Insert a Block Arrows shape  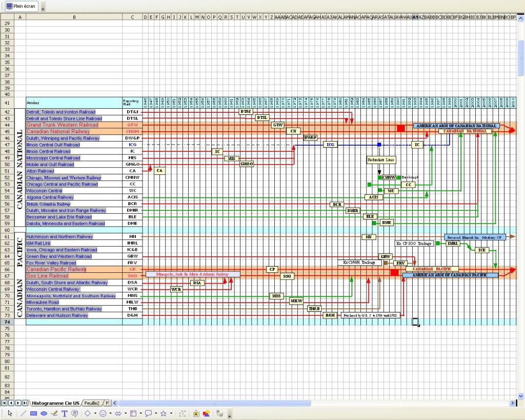118,413
